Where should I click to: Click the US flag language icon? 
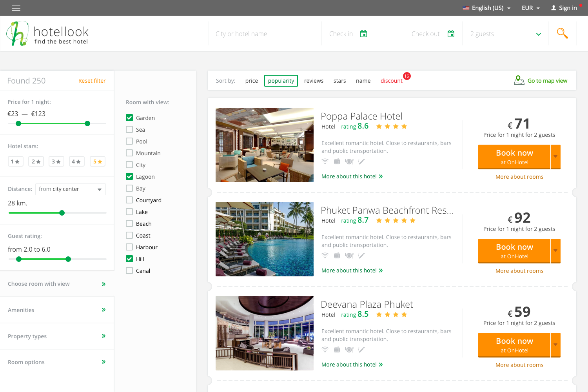coord(466,8)
